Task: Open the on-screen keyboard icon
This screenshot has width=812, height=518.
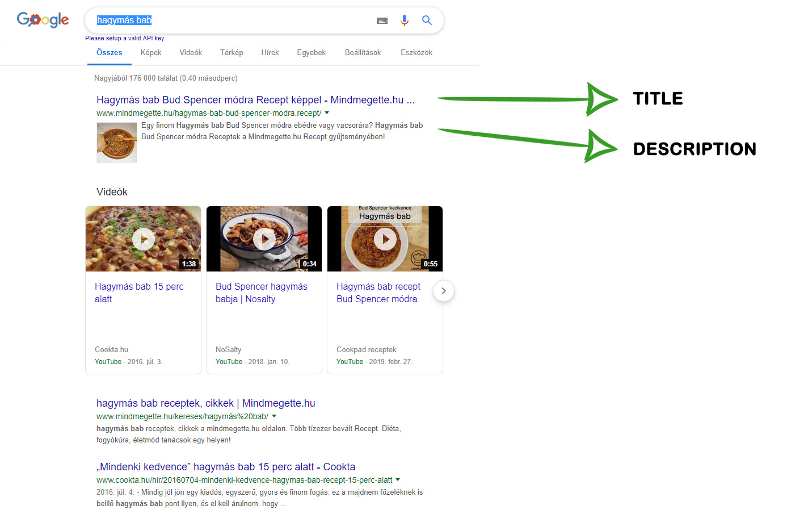Action: [382, 20]
